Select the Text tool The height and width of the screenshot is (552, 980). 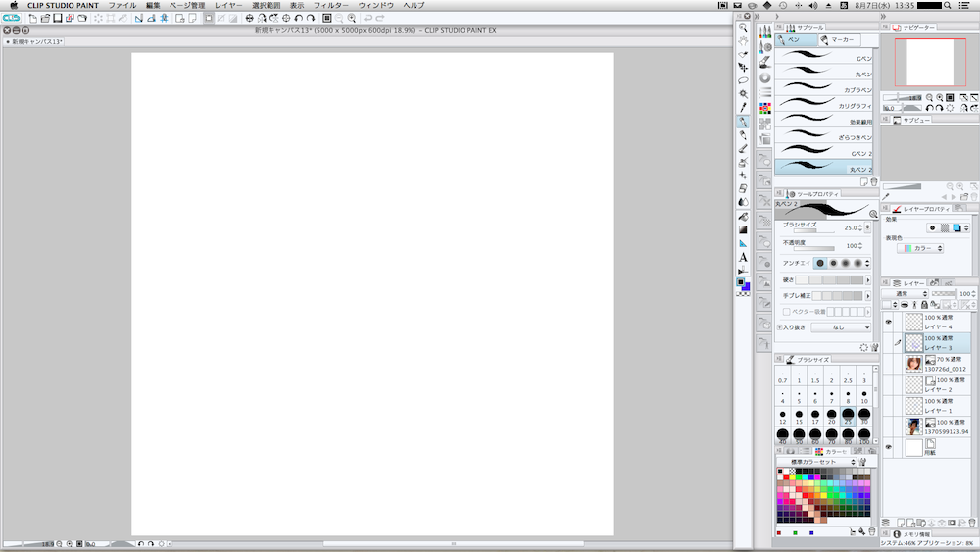pos(743,258)
